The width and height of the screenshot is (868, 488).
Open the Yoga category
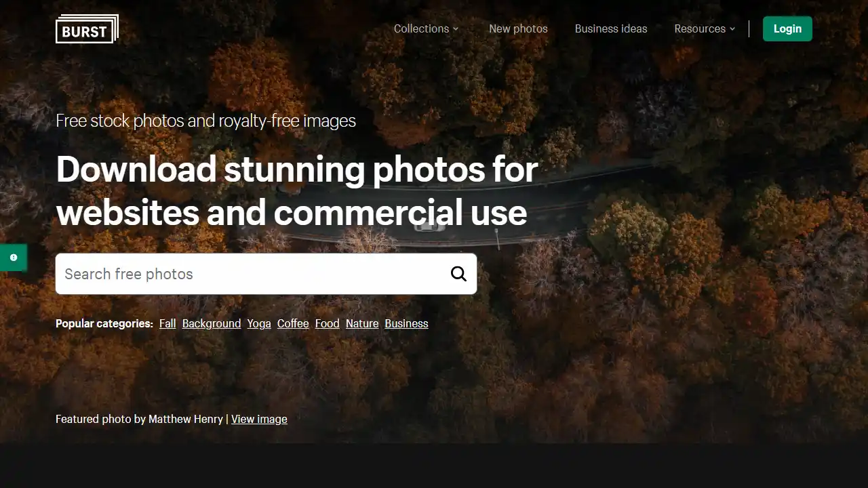tap(259, 323)
